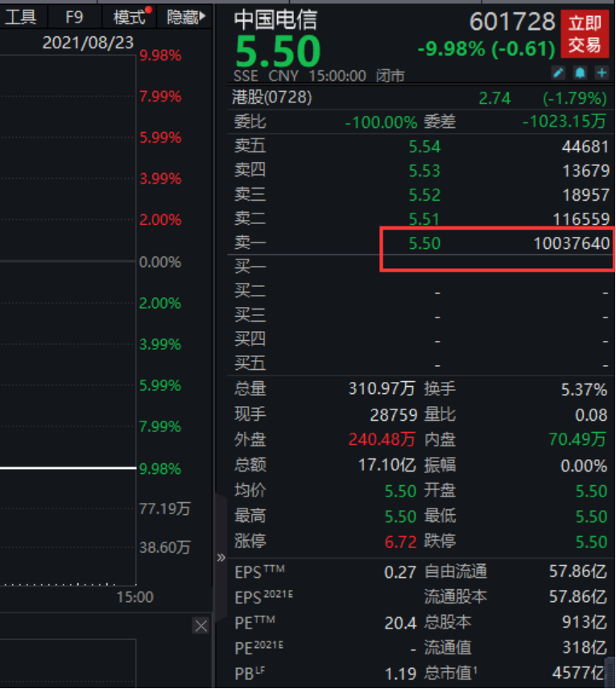Click the 量比 value 0.08
This screenshot has height=689, width=616.
click(x=591, y=415)
